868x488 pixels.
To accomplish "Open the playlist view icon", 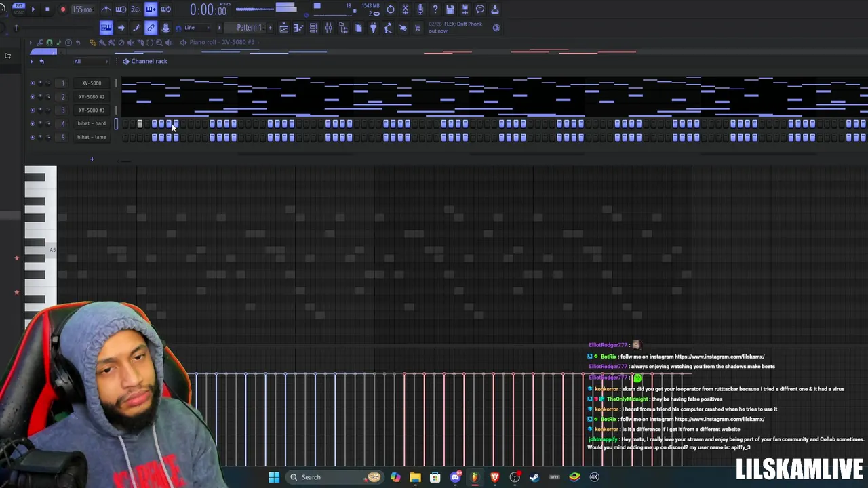I will pos(283,28).
